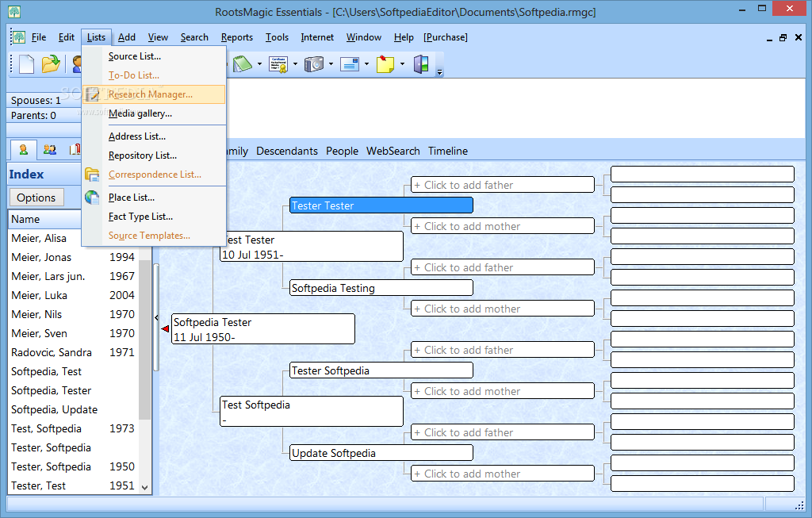Click add mother below Tester Tester
The image size is (812, 518).
click(x=502, y=226)
